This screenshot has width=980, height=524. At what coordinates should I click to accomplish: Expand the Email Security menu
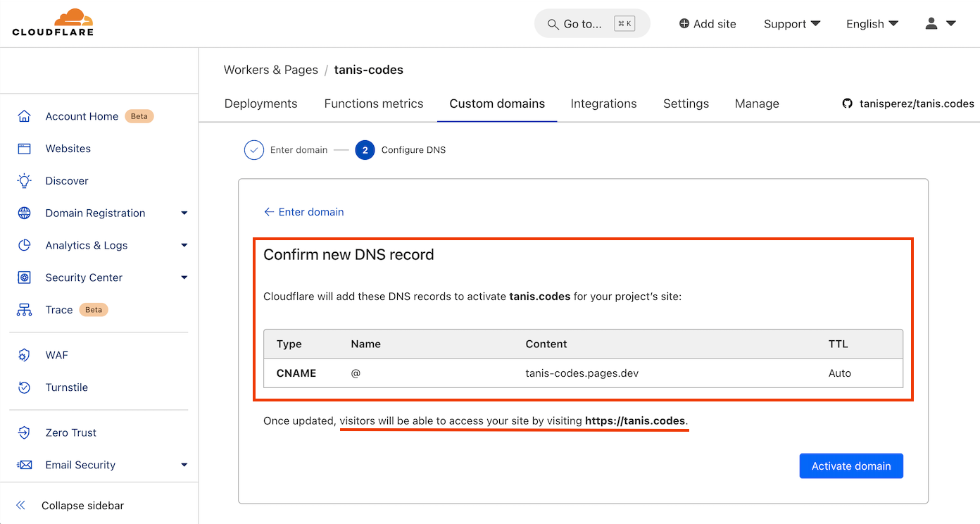point(184,464)
